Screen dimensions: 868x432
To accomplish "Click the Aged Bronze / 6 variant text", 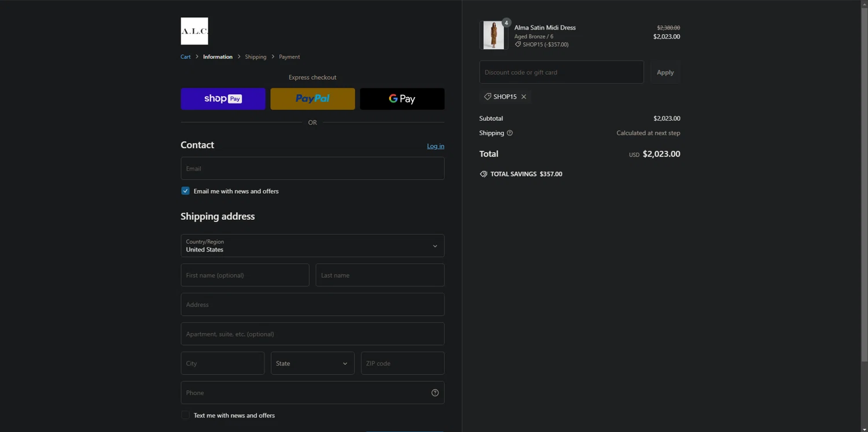I will tap(534, 36).
